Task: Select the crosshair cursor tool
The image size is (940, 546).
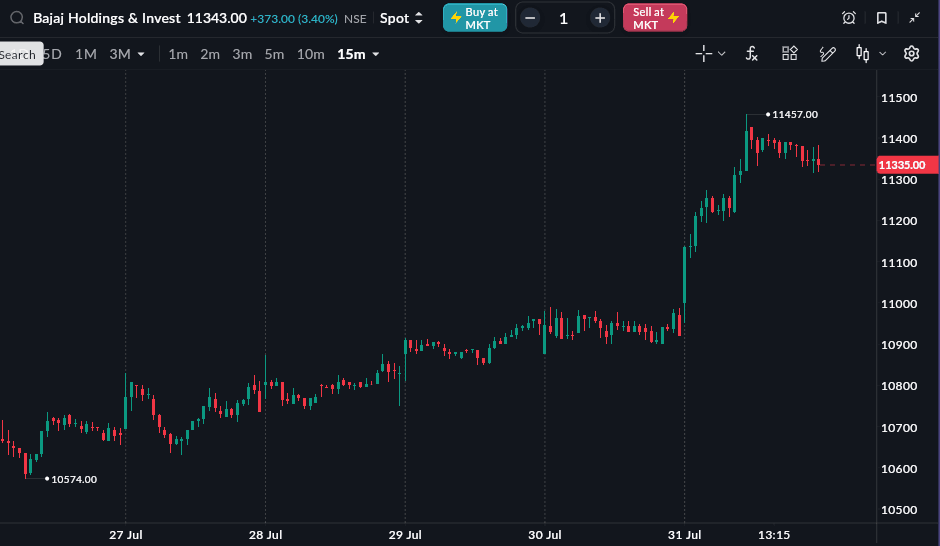Action: [703, 54]
